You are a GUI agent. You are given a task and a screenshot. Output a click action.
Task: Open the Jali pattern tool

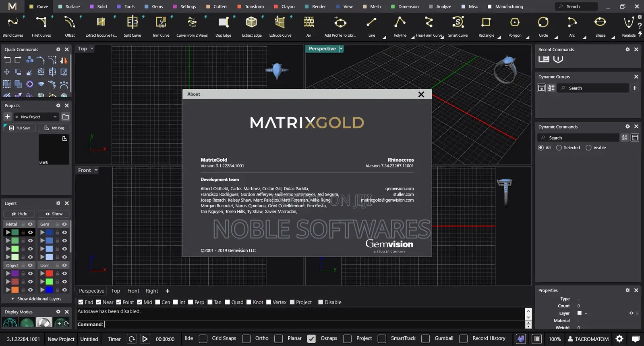(x=309, y=27)
